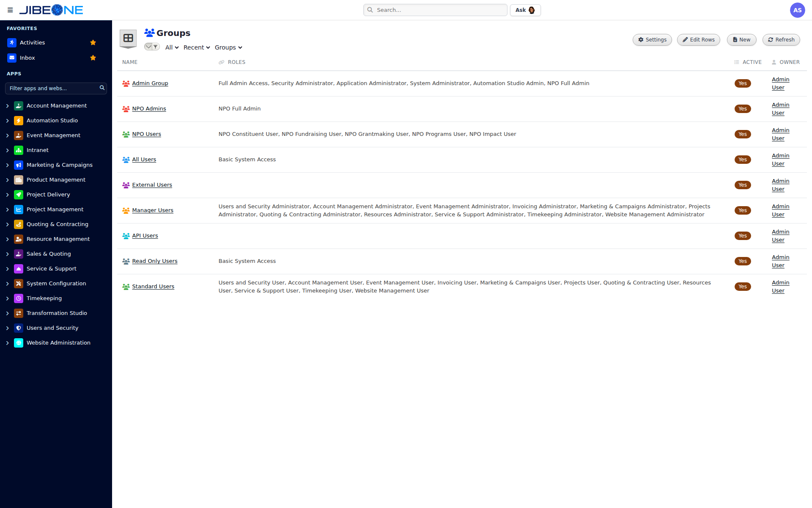Click the Event Management app icon
Image resolution: width=812 pixels, height=508 pixels.
click(19, 135)
